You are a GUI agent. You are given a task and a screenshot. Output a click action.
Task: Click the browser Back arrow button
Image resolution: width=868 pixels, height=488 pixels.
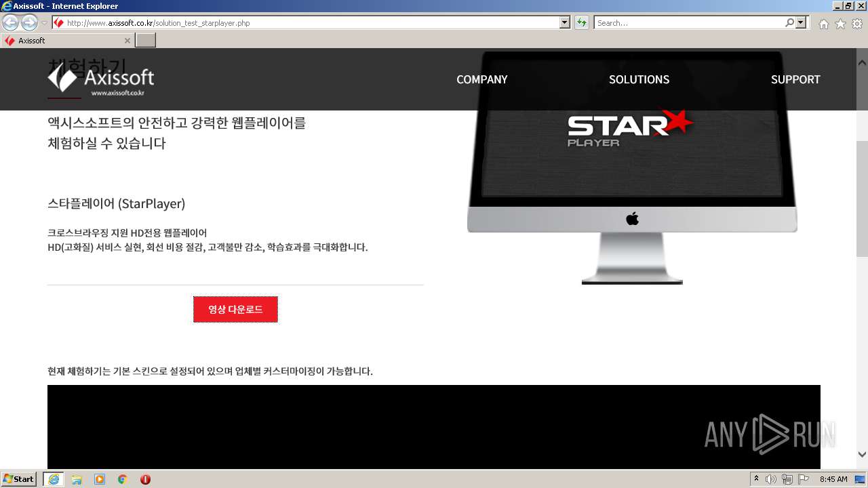(x=11, y=23)
